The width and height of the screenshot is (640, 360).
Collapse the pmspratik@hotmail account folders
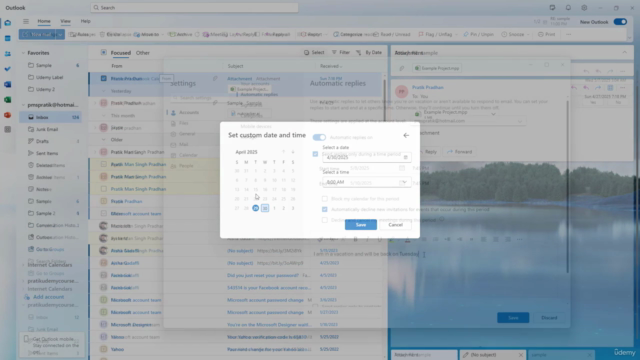click(23, 105)
